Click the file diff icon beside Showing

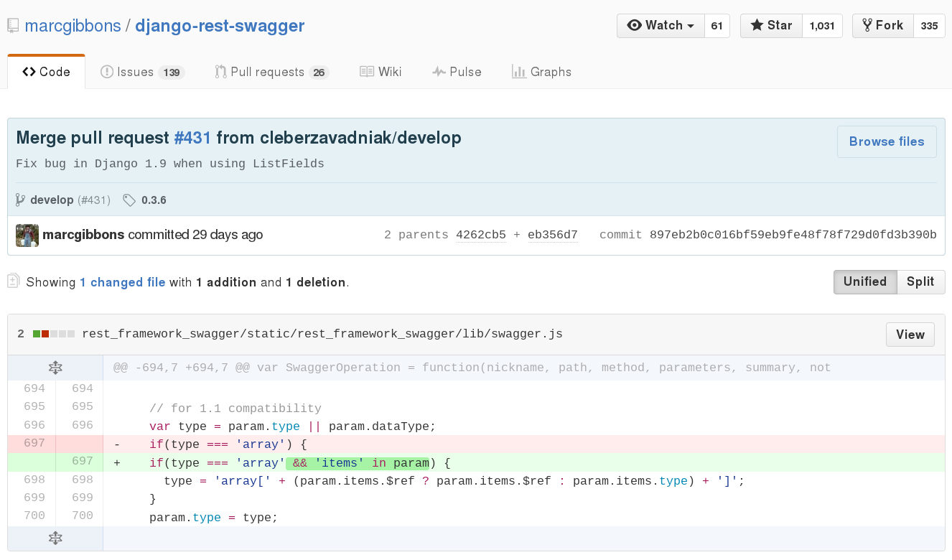pyautogui.click(x=13, y=281)
